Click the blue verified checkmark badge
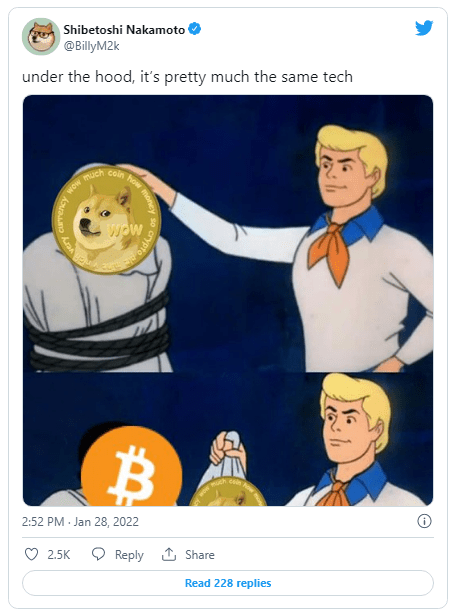The width and height of the screenshot is (455, 613). (195, 29)
